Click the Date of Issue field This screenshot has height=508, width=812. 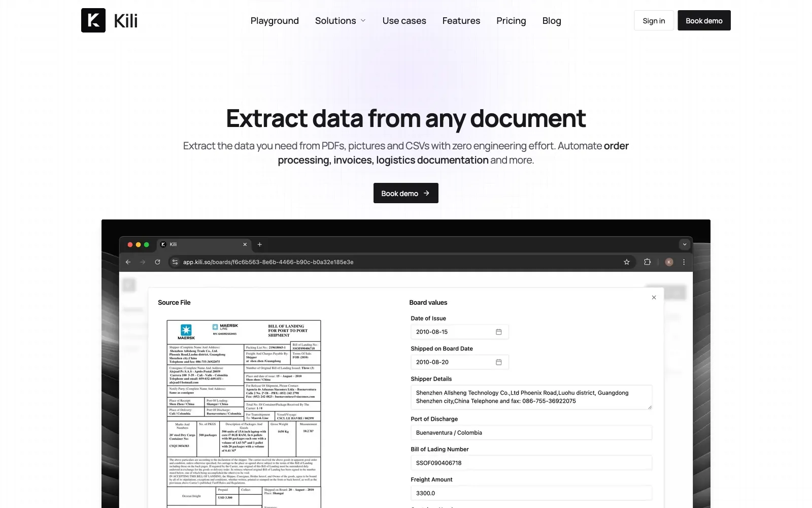[459, 332]
